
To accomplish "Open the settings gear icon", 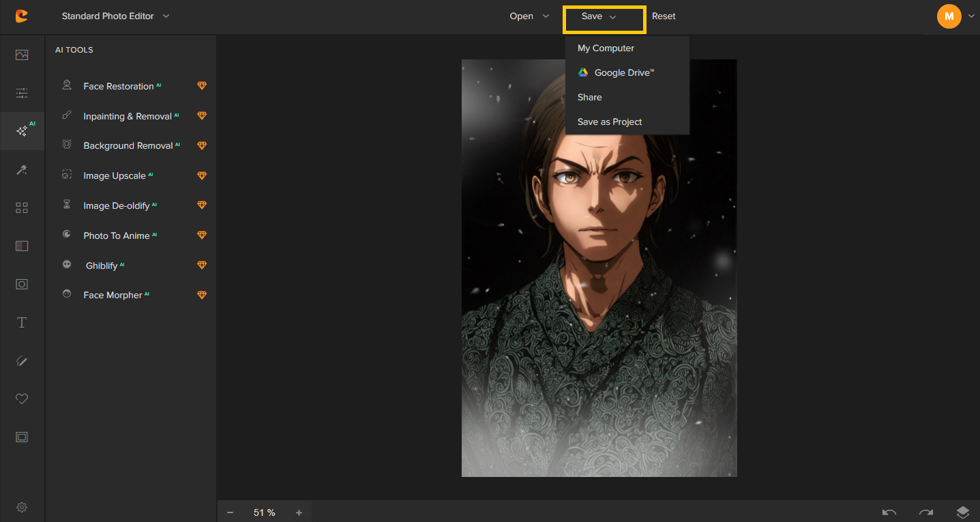I will [22, 508].
